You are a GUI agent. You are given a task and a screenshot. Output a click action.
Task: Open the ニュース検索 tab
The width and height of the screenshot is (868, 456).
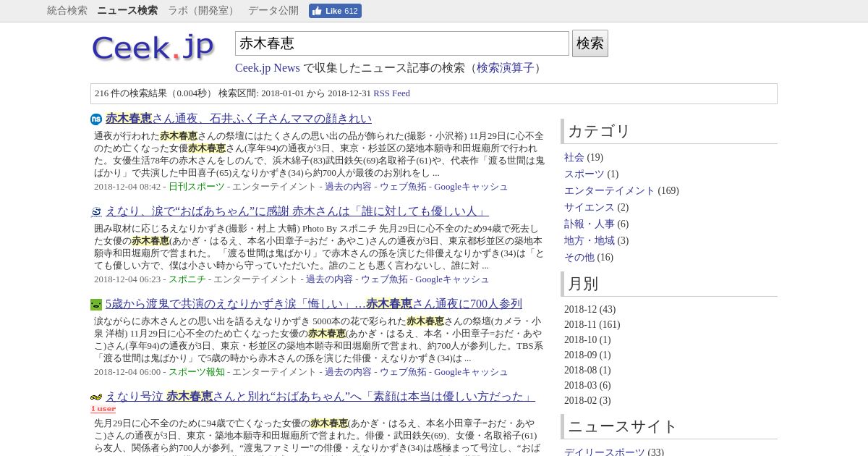click(127, 11)
